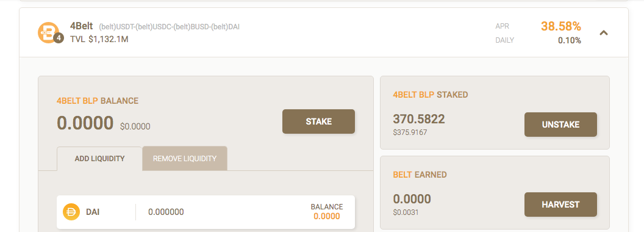This screenshot has height=232, width=644.
Task: Collapse the 4Belt pool chevron
Action: tap(603, 33)
